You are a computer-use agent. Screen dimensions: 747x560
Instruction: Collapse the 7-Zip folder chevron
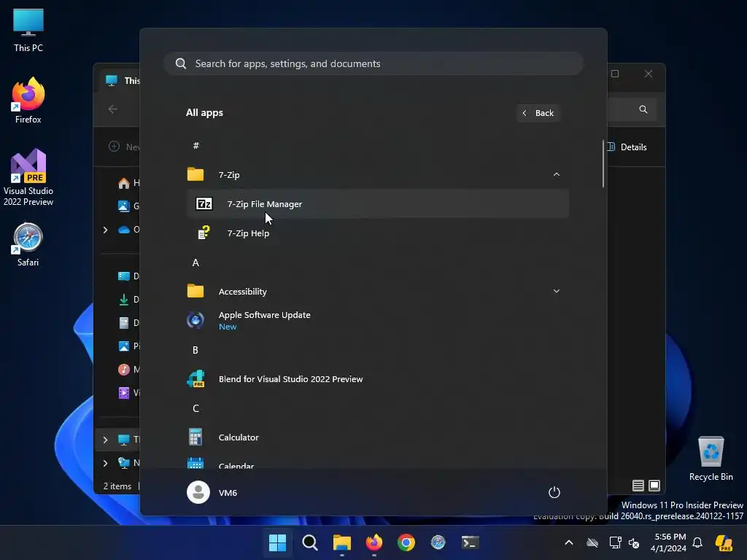click(556, 175)
